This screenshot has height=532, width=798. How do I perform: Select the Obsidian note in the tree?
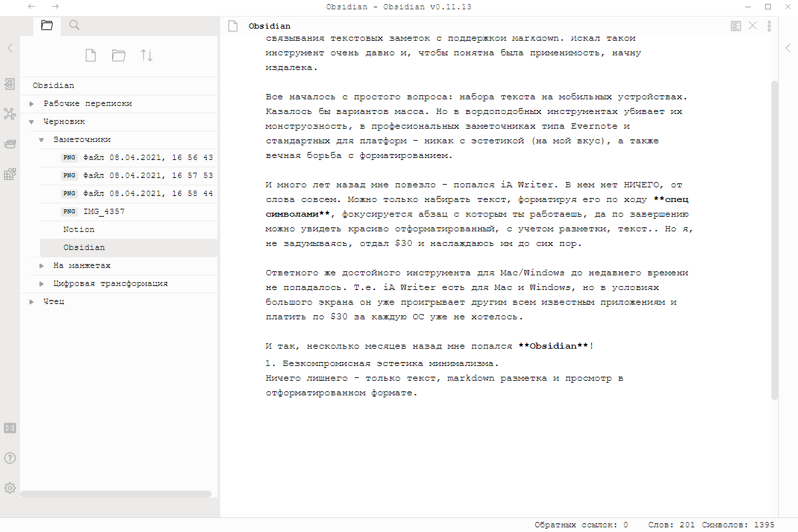click(129, 248)
